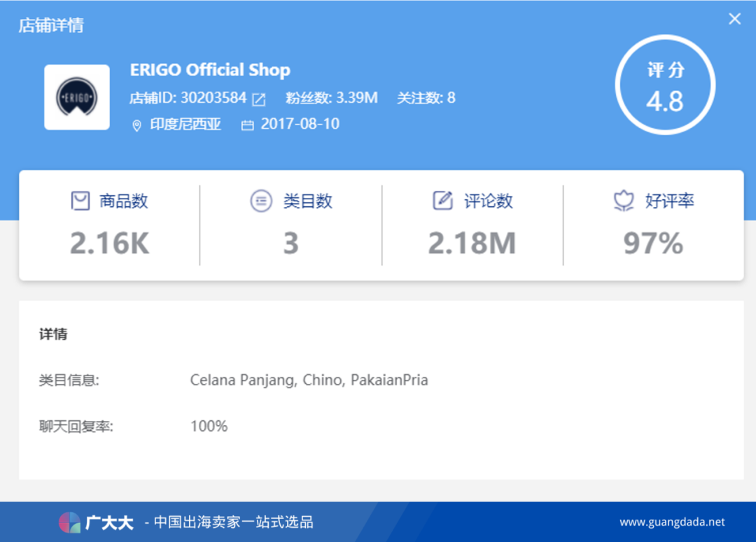Screen dimensions: 756x542
Task: Click the flower icon for 好评率
Action: (624, 201)
